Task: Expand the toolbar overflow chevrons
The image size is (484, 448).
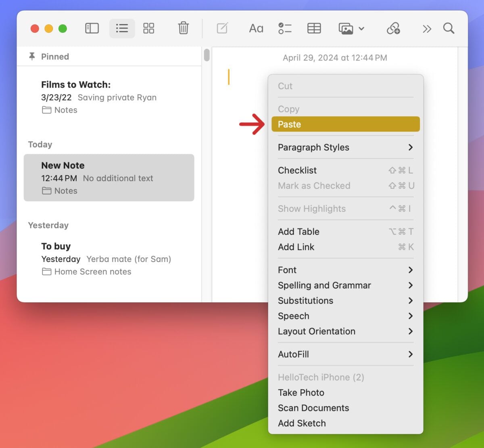Action: point(427,29)
